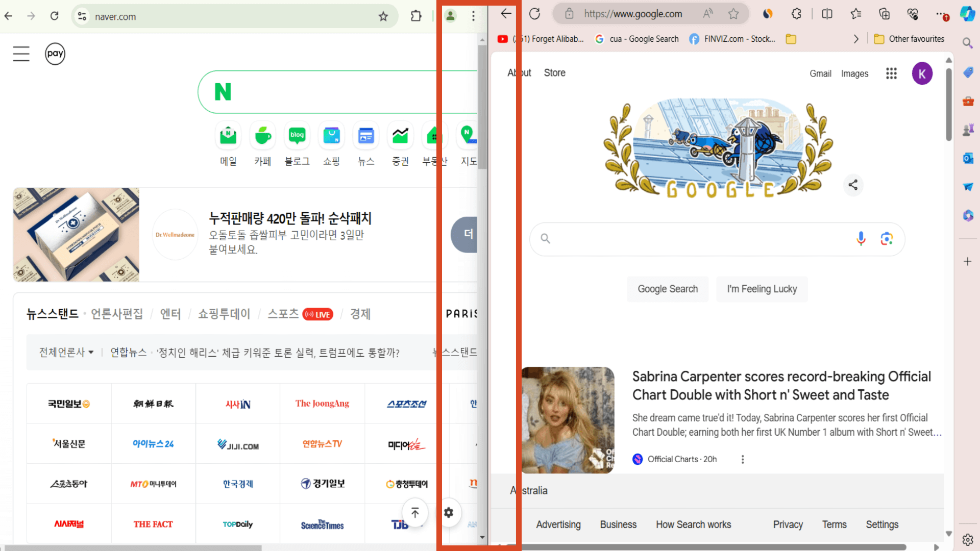The height and width of the screenshot is (551, 980).
Task: Click Naver's horizontal scrollbar at bottom
Action: coord(134,548)
